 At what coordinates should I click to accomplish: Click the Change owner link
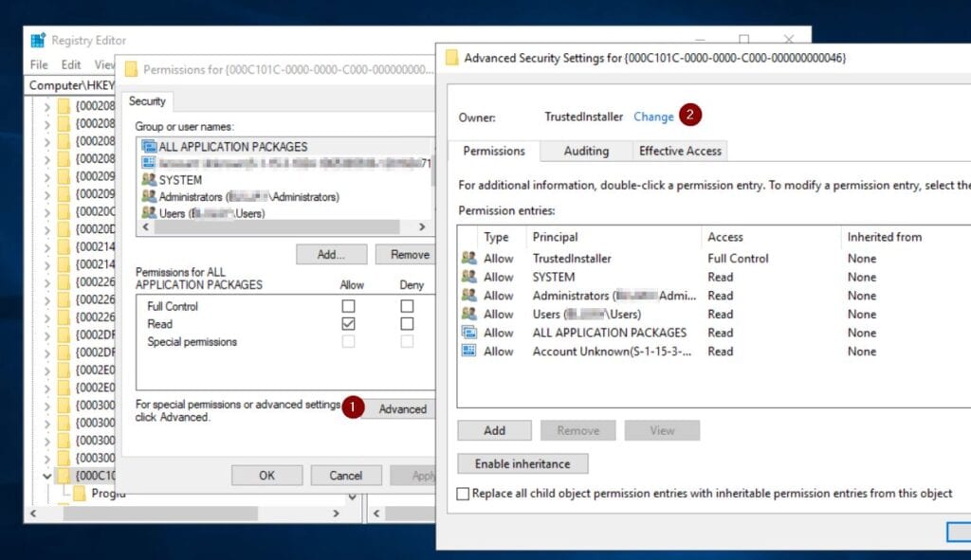coord(653,117)
